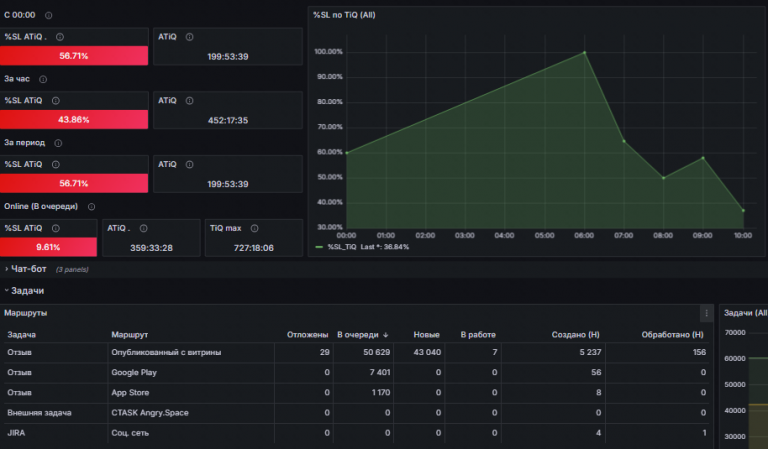Click the 727:18:06 TiQ max value

tap(254, 248)
